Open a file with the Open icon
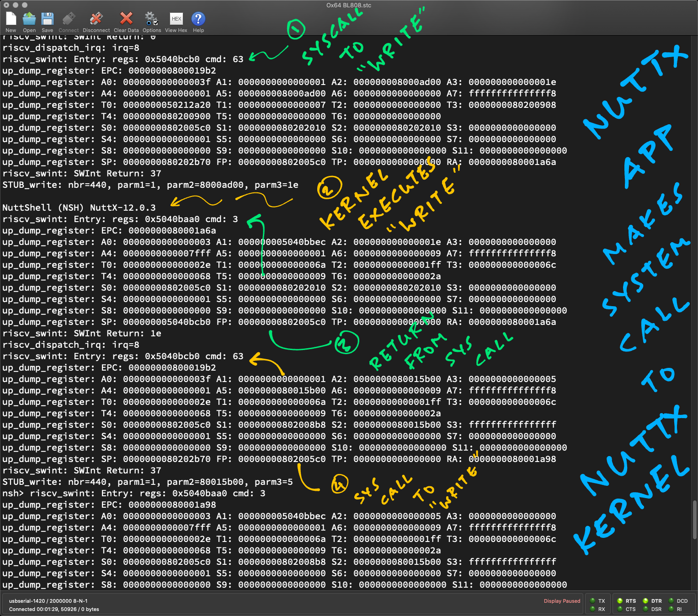The image size is (698, 616). click(29, 19)
